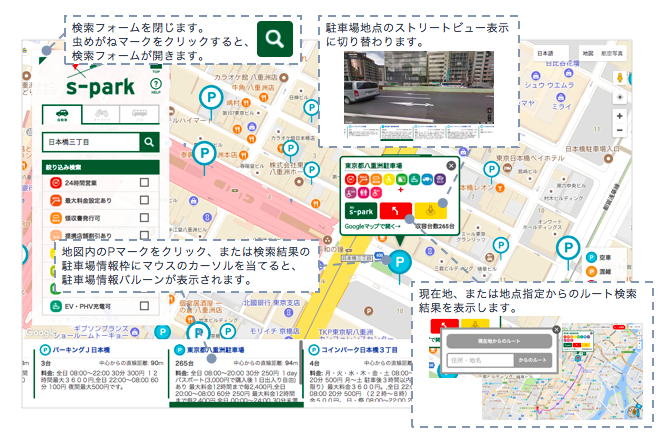The image size is (671, 442).
Task: Zoom in the map with the plus button
Action: tap(620, 116)
